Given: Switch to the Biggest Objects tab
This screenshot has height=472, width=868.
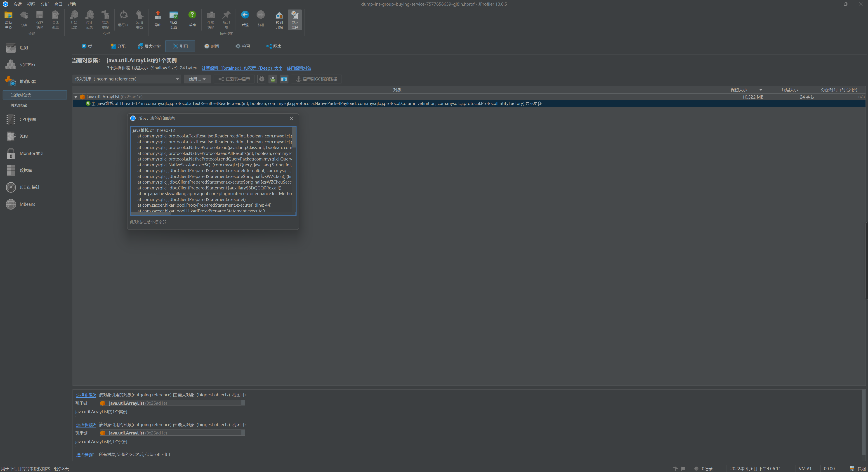Looking at the screenshot, I should pos(149,46).
